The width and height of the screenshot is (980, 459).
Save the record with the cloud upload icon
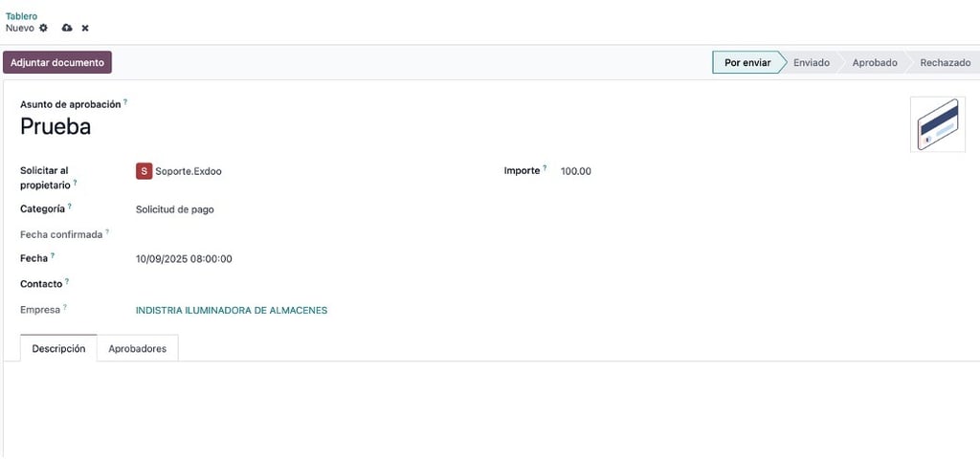(x=67, y=28)
